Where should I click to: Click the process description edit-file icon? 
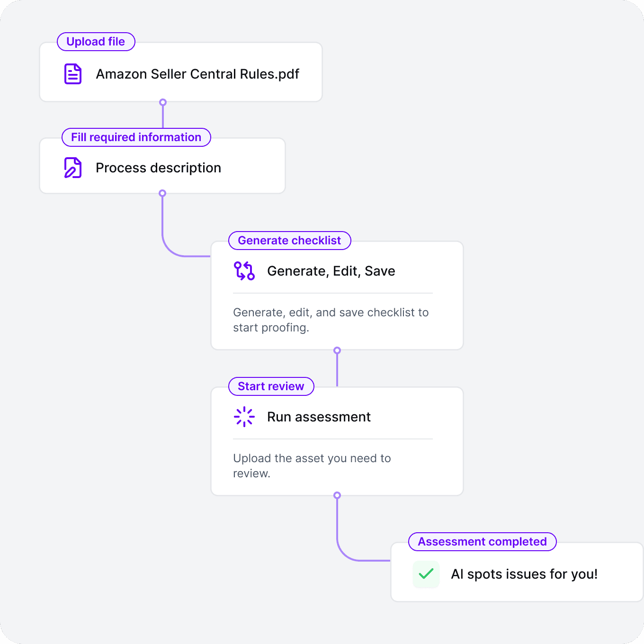(x=73, y=168)
